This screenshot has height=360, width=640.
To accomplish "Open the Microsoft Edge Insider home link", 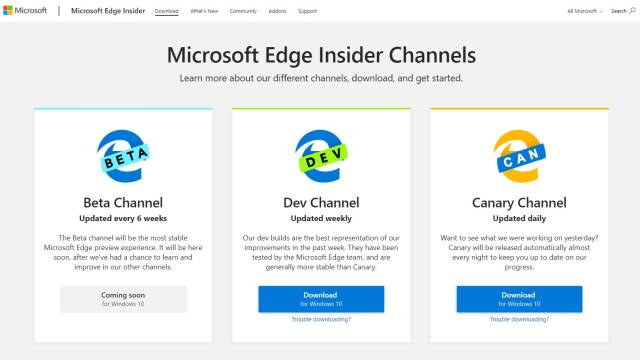I will coord(108,11).
